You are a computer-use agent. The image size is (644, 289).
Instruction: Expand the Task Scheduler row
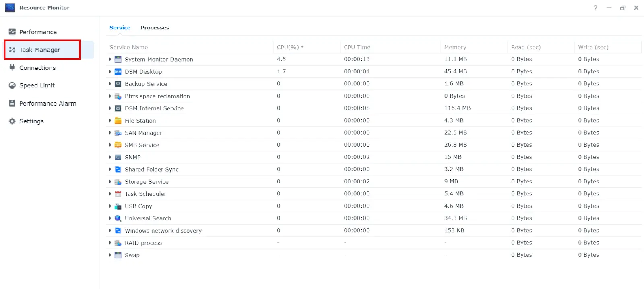110,194
